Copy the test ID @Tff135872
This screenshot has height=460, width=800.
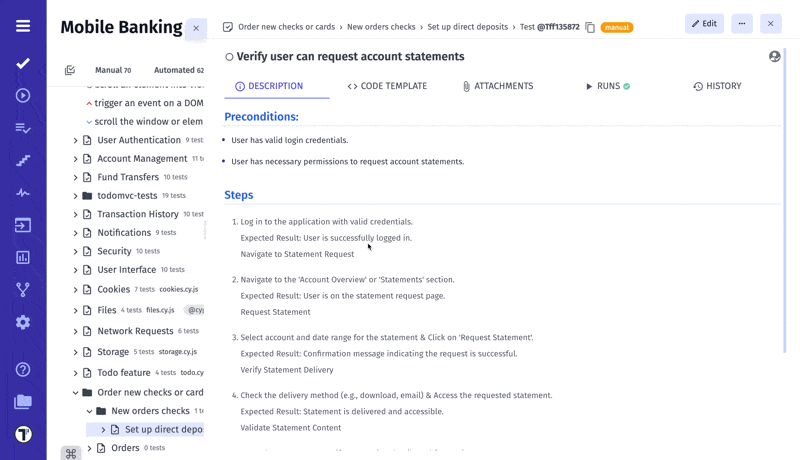590,27
